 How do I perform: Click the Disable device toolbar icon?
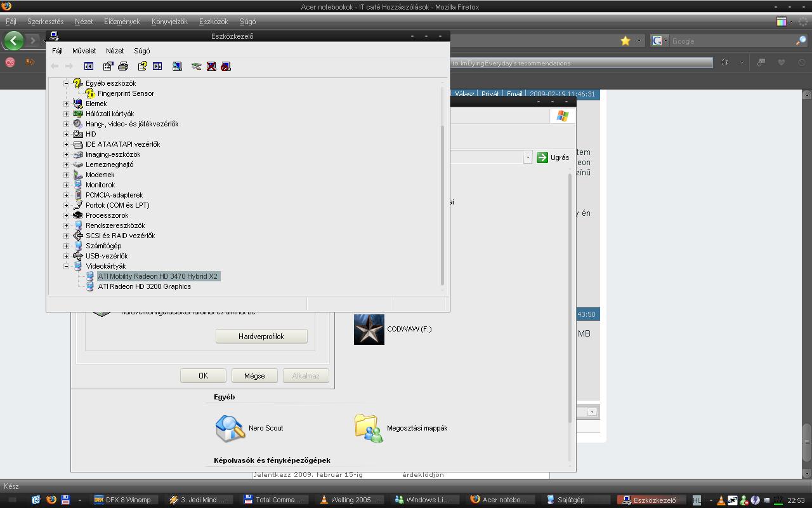[x=225, y=66]
